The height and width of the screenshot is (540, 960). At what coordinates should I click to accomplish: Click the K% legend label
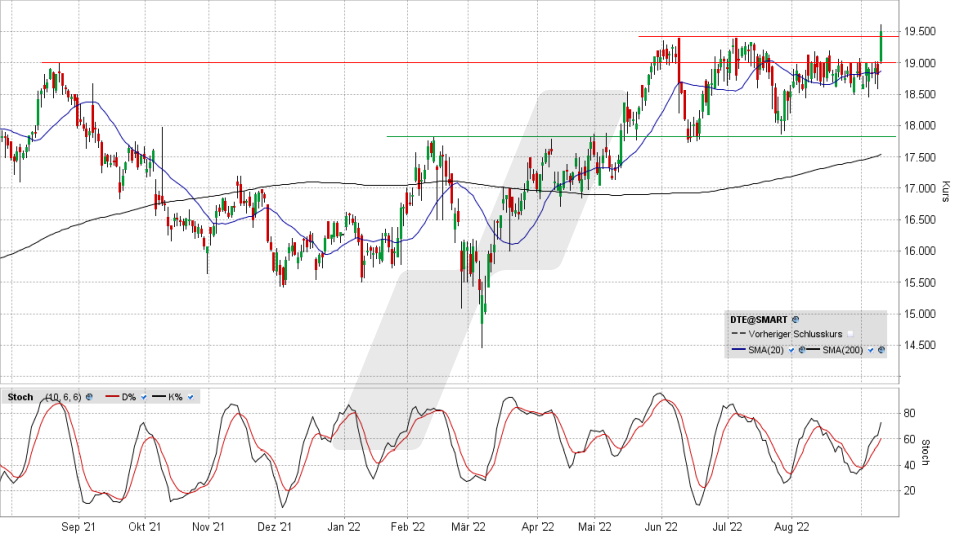tap(175, 397)
